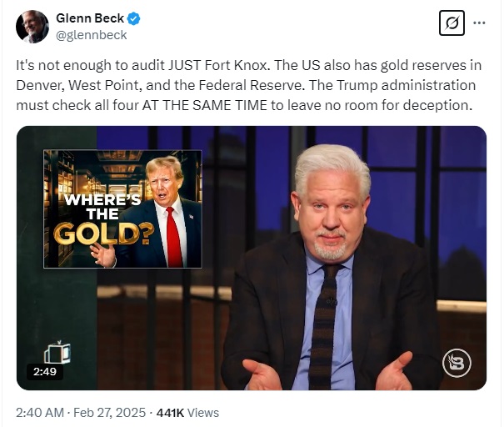Open the @glennbeck handle link
The width and height of the screenshot is (504, 427).
pos(92,35)
